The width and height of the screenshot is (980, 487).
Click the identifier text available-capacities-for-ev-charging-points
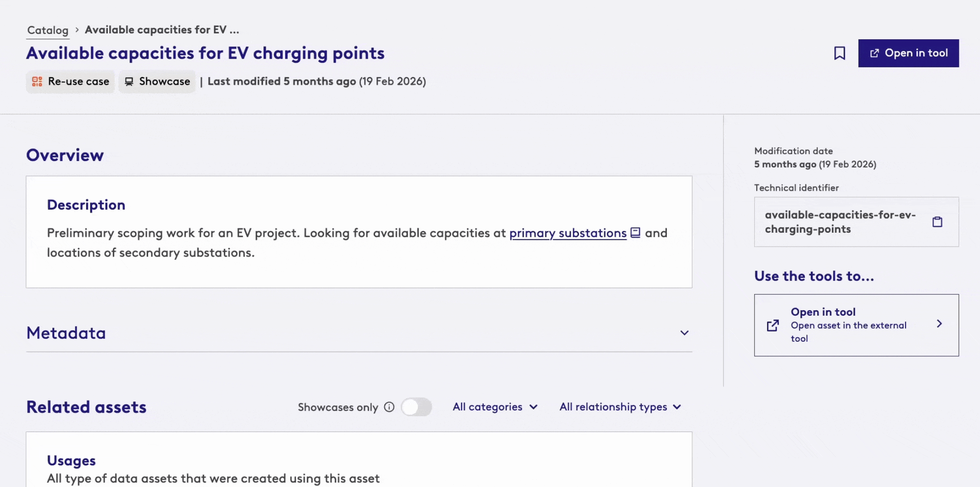pyautogui.click(x=840, y=222)
